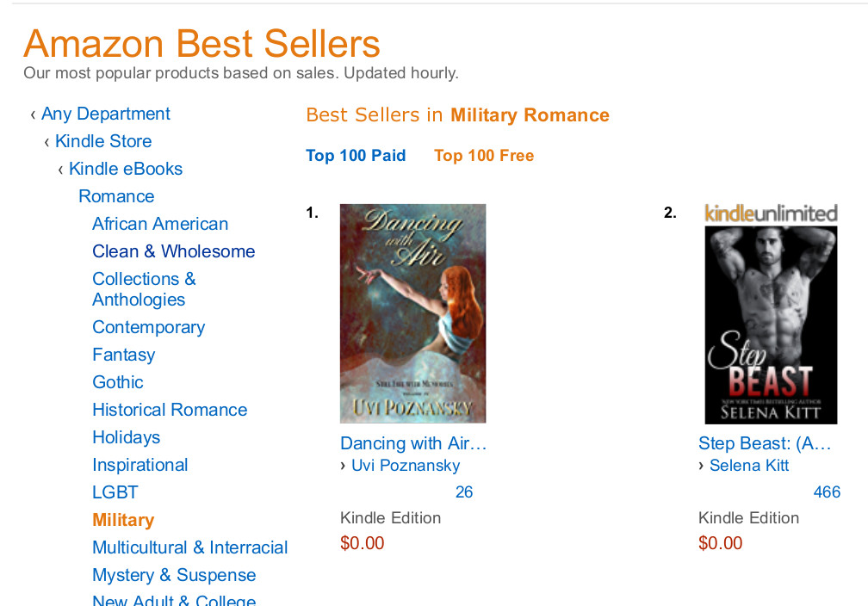The width and height of the screenshot is (868, 606).
Task: Browse the LGBT romance category
Action: coord(115,493)
